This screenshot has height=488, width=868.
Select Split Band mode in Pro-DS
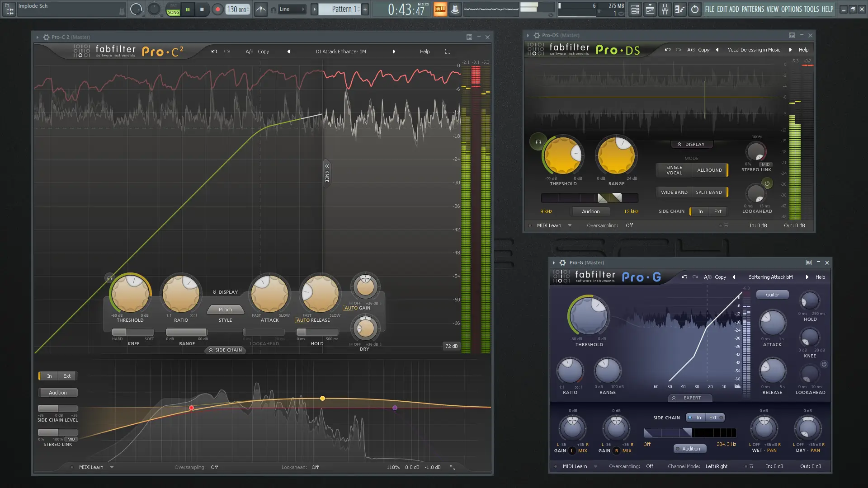click(708, 192)
